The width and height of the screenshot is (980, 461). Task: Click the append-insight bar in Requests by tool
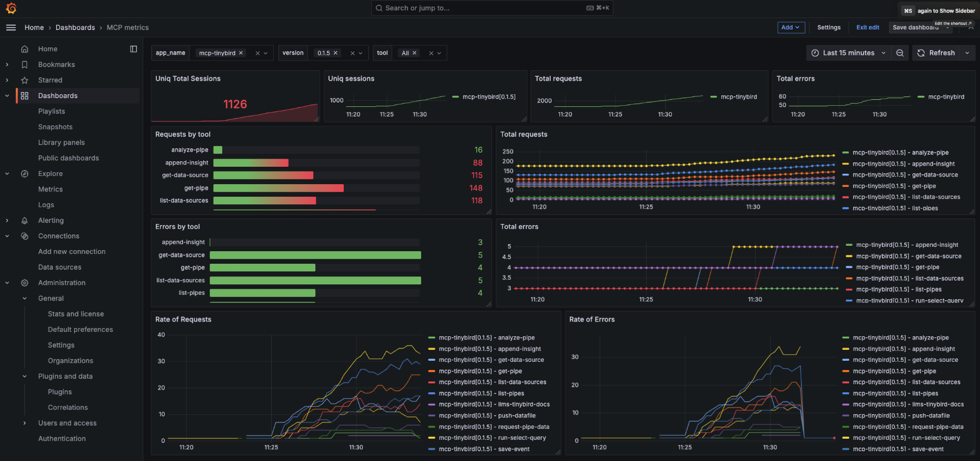[251, 162]
